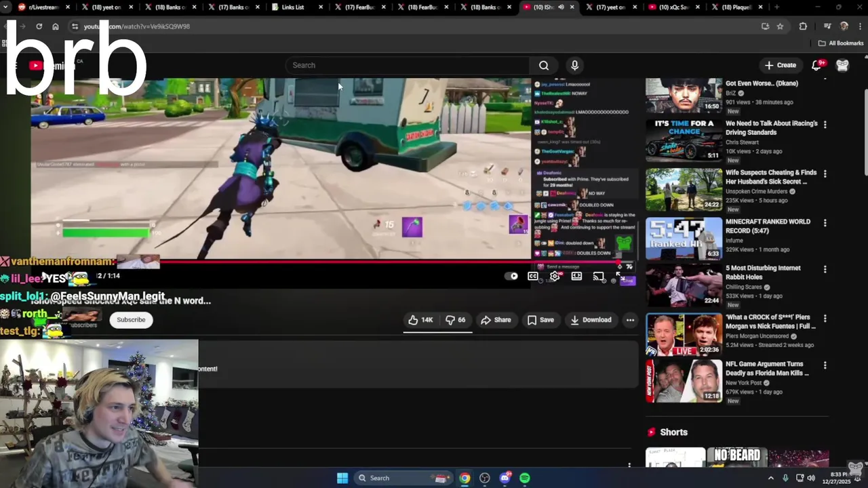Open a new browser tab with plus button
The image size is (868, 488).
(x=776, y=7)
